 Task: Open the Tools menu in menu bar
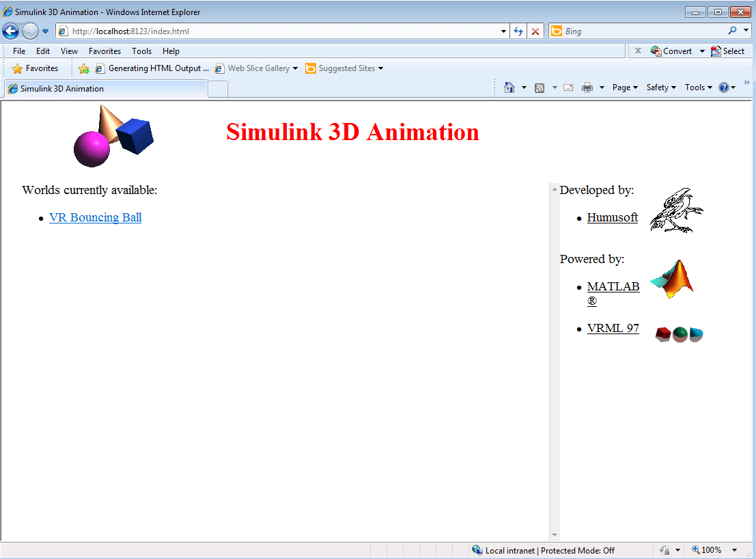(142, 51)
